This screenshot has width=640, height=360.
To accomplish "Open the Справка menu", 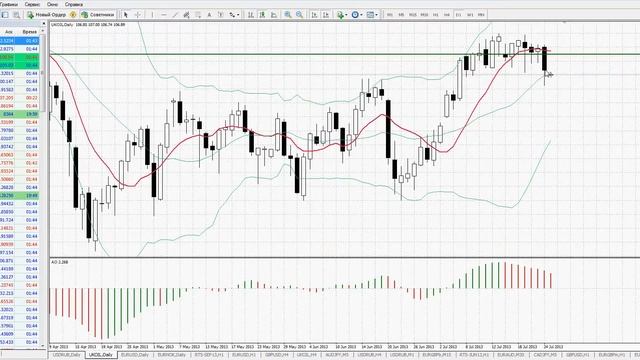I will click(x=74, y=4).
